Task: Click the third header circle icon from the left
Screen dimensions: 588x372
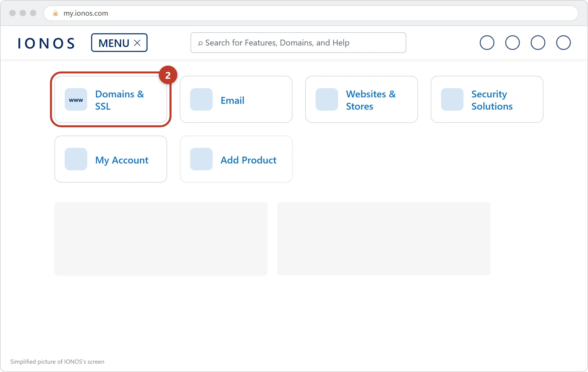Action: point(538,43)
